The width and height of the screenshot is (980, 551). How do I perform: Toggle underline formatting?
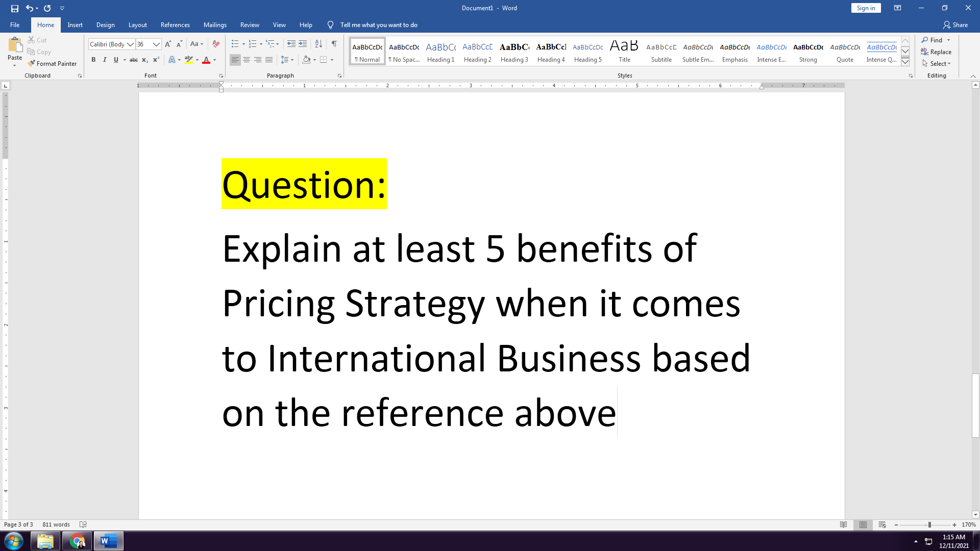[x=116, y=60]
